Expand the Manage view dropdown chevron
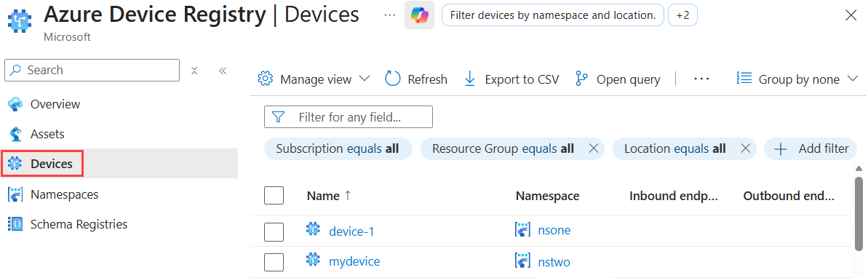This screenshot has height=278, width=868. (365, 79)
